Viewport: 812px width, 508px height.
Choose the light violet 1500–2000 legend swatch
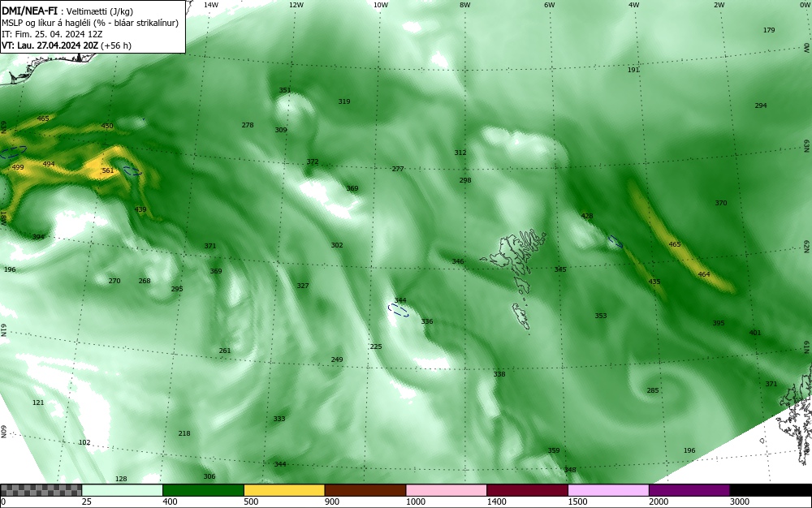tap(608, 490)
